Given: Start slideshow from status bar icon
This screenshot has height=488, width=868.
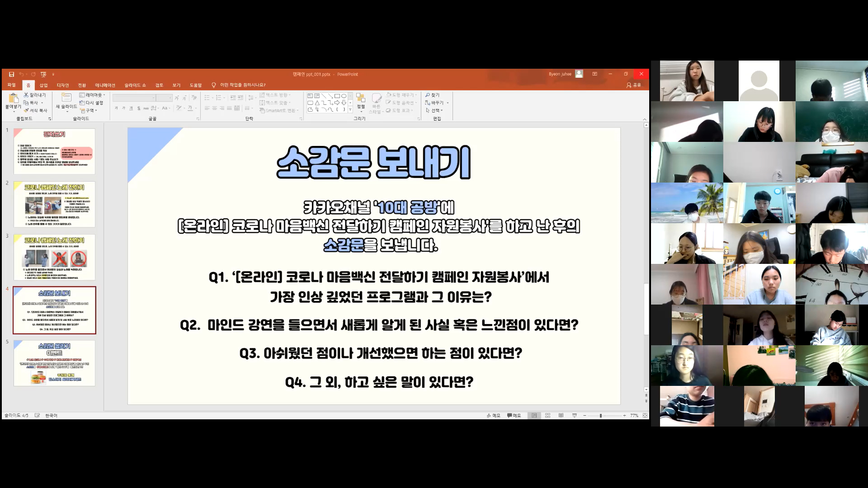Looking at the screenshot, I should 574,415.
